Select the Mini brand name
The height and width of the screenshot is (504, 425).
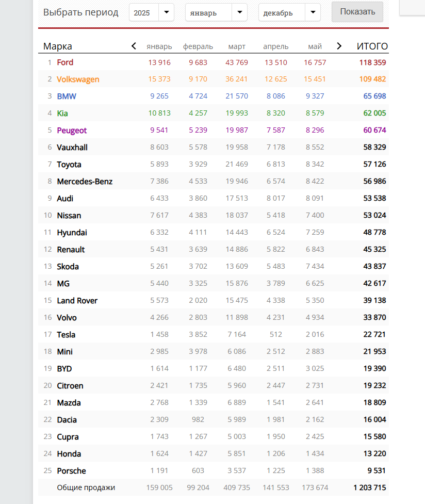(x=64, y=352)
